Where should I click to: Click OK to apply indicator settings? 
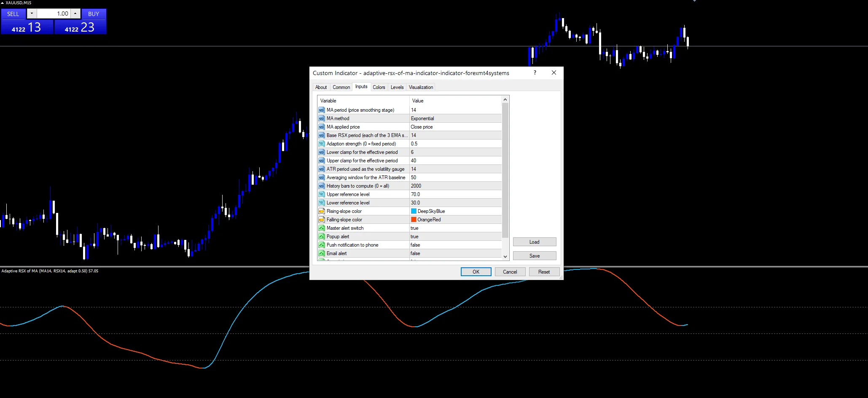(476, 272)
